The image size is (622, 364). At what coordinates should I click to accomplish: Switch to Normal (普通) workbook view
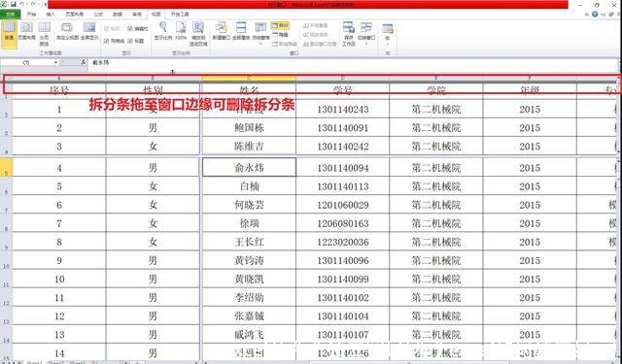[9, 35]
